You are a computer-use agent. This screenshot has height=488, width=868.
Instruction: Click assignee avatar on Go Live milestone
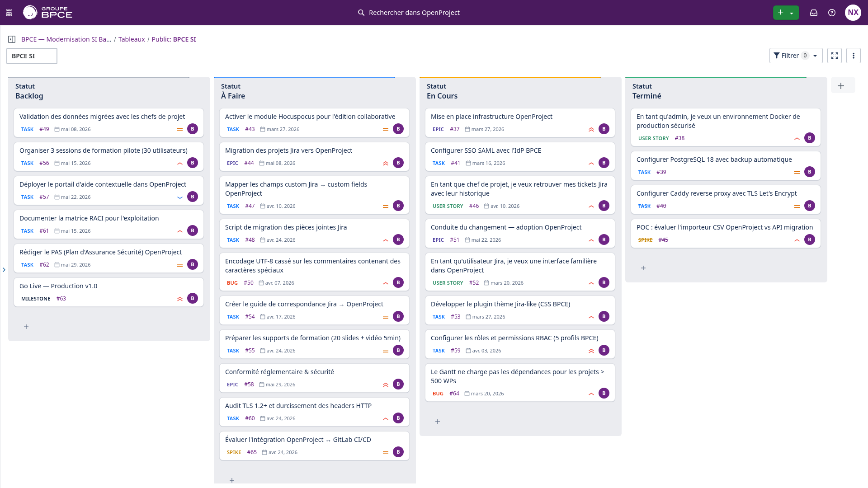tap(193, 298)
